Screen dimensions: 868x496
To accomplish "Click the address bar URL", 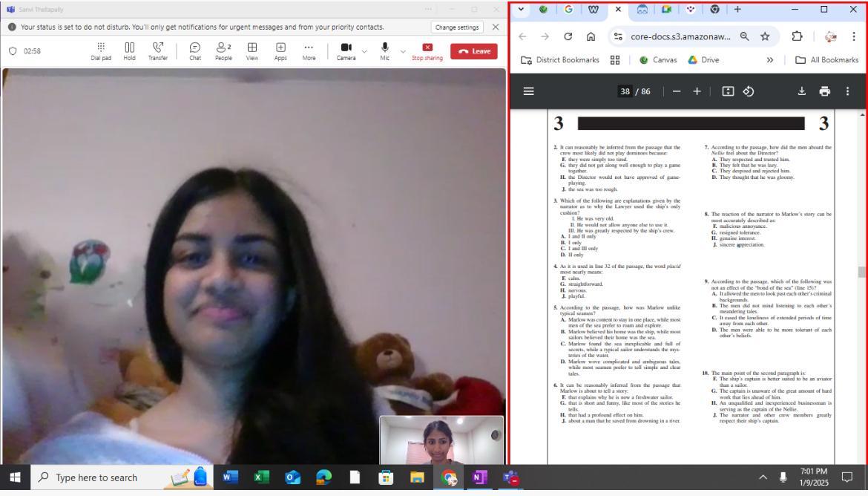I will 680,36.
